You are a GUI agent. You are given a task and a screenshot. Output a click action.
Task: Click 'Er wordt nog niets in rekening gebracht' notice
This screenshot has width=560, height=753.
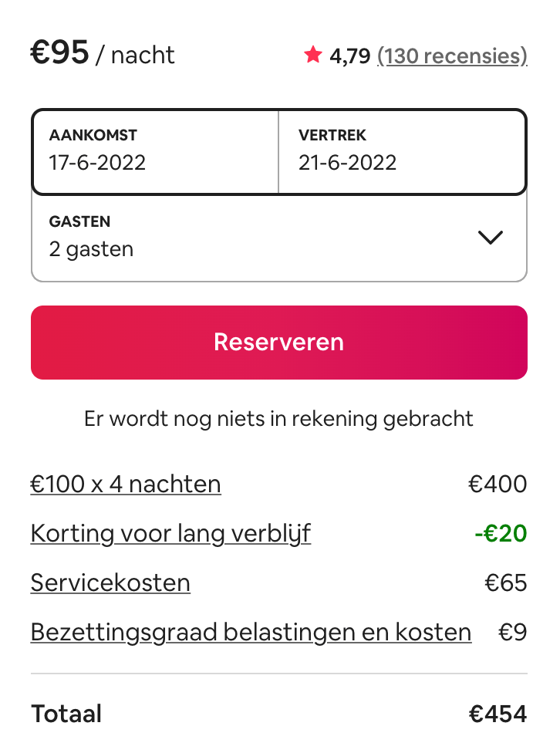point(278,419)
